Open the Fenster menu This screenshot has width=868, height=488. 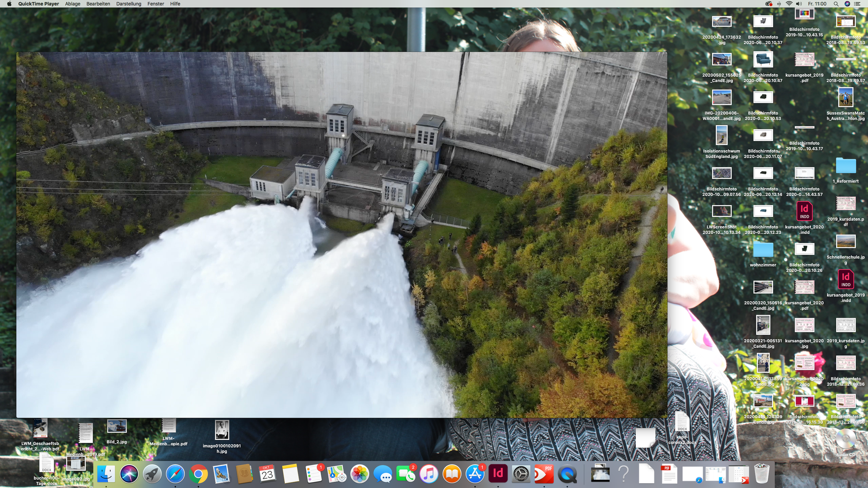tap(156, 4)
